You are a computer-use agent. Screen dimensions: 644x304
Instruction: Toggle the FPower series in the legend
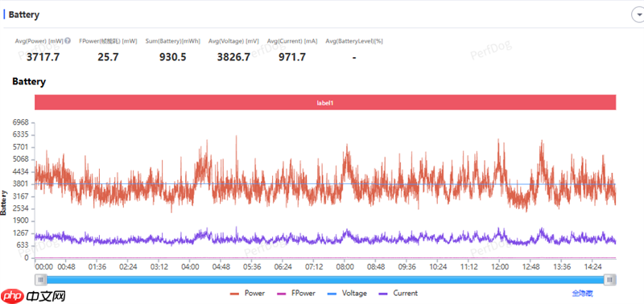tap(297, 294)
